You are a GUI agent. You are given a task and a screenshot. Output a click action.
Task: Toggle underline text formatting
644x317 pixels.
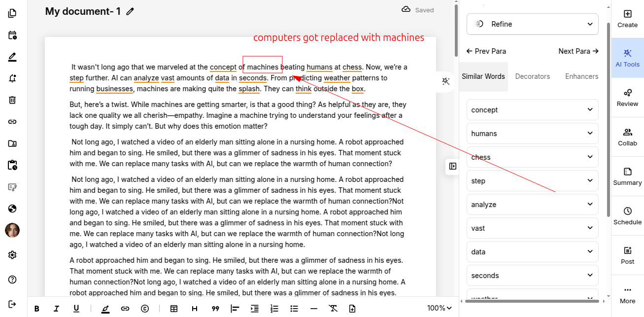pos(76,309)
